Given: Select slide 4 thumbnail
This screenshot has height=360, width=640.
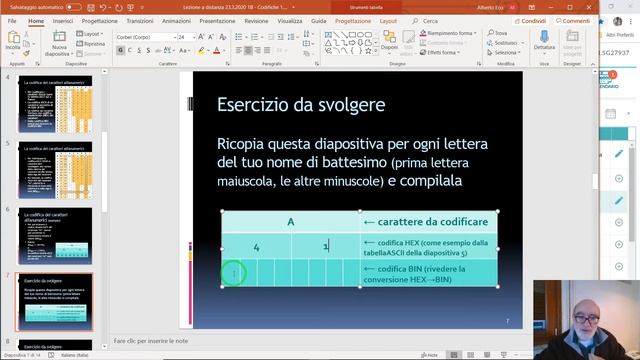Looking at the screenshot, I should [55, 104].
